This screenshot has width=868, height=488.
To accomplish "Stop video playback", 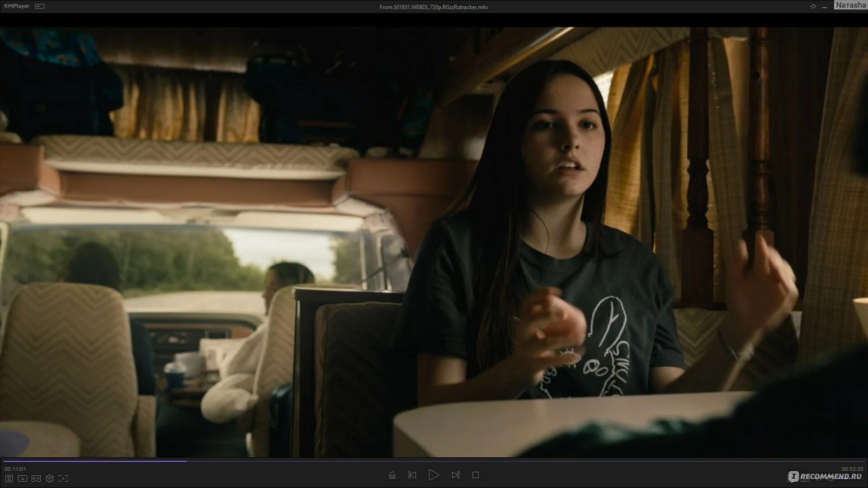I will pos(476,475).
